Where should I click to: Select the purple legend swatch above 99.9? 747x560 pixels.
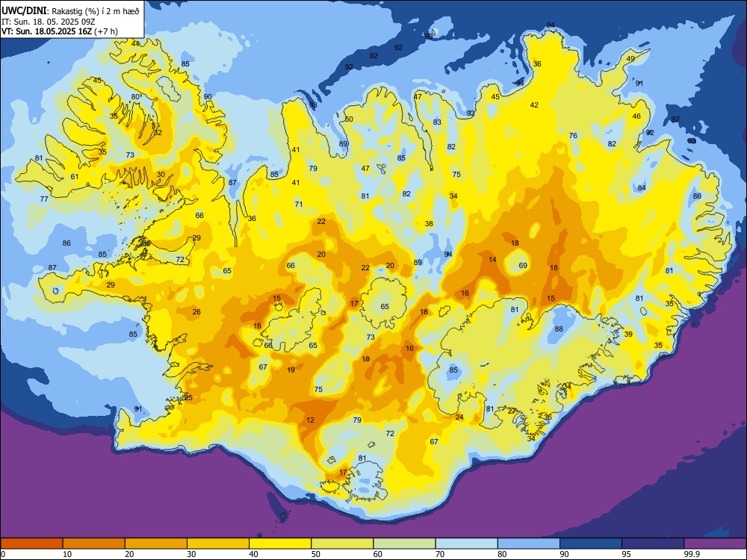715,544
